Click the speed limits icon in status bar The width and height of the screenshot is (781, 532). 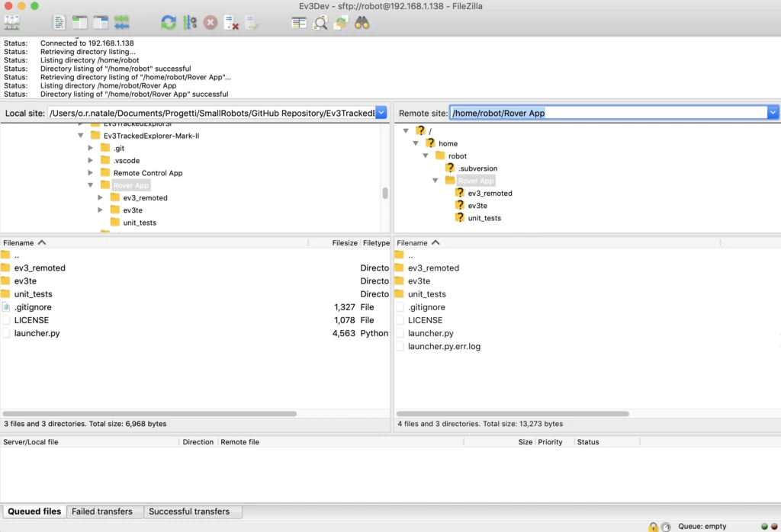coord(666,527)
